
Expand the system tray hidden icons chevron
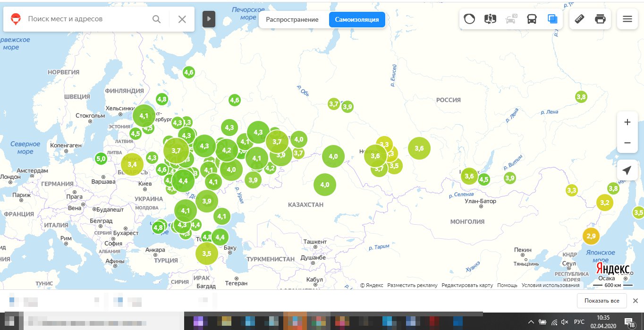(x=531, y=322)
